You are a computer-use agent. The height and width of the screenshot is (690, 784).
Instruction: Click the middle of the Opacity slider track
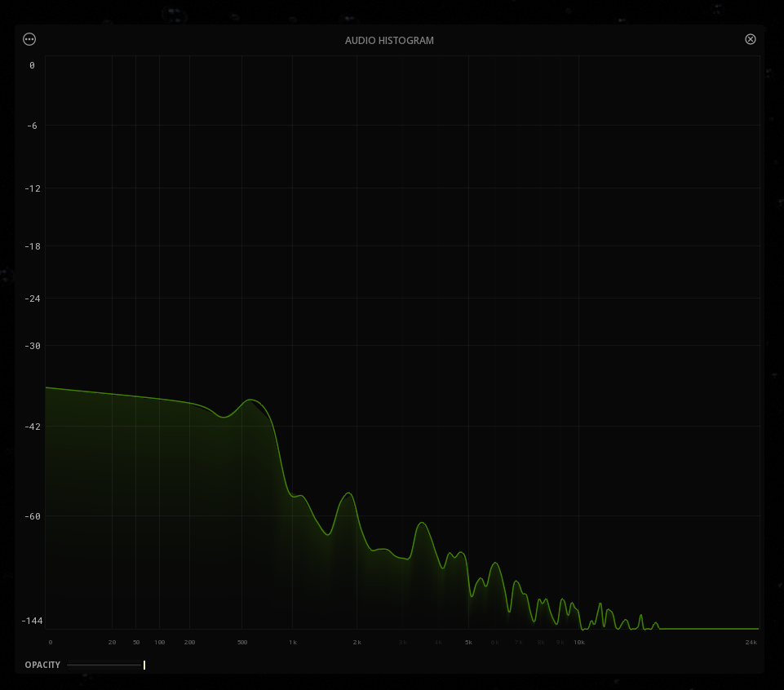(x=105, y=665)
